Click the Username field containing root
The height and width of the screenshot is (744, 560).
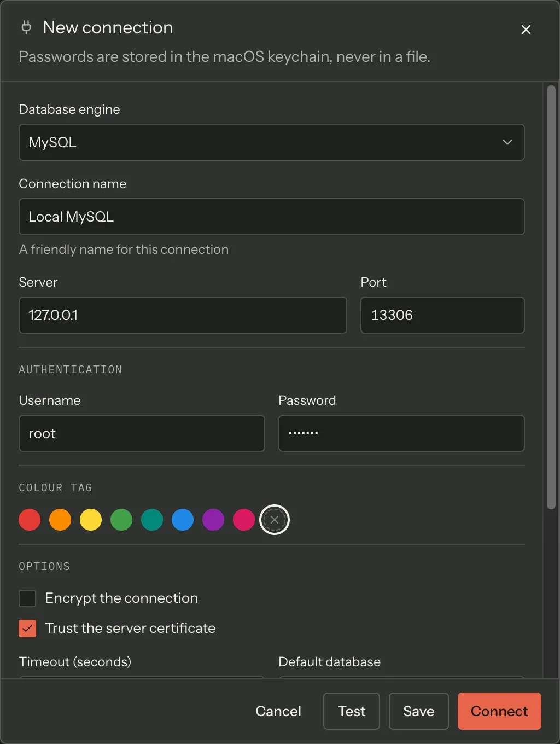tap(142, 433)
